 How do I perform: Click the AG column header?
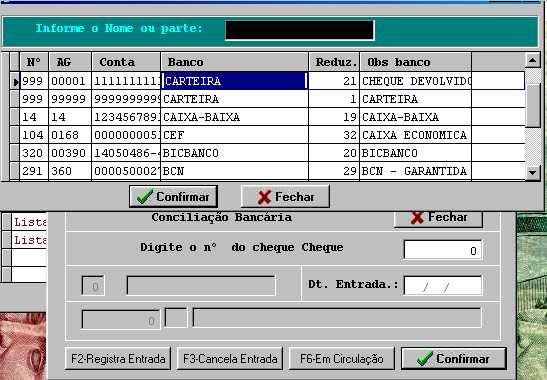point(70,62)
